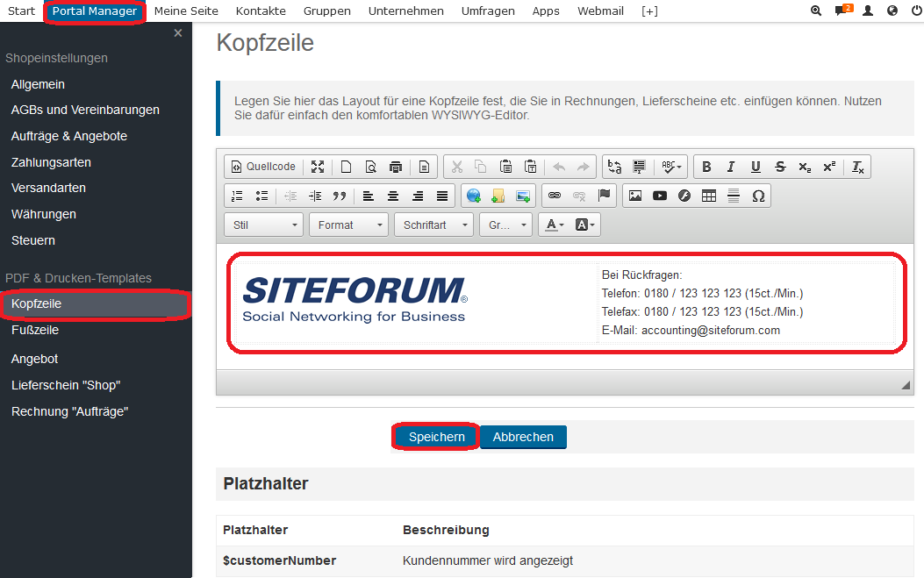
Task: Click the Select All icon
Action: 640,167
